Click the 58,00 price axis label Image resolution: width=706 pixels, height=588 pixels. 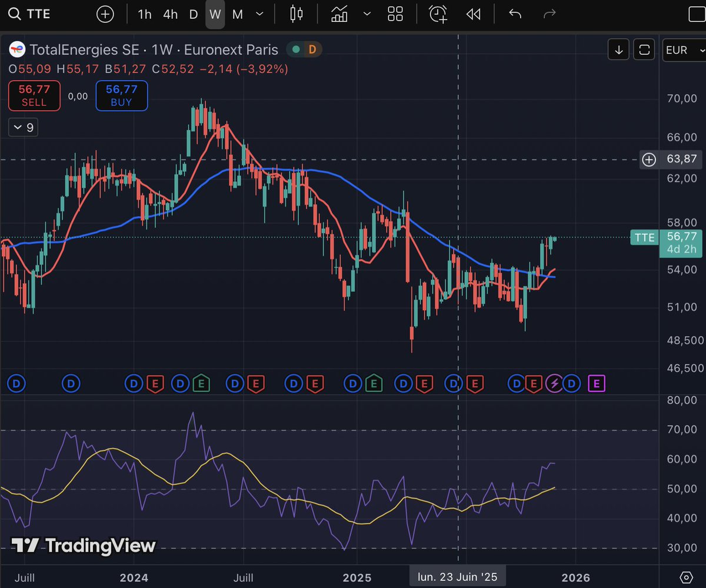(x=682, y=222)
